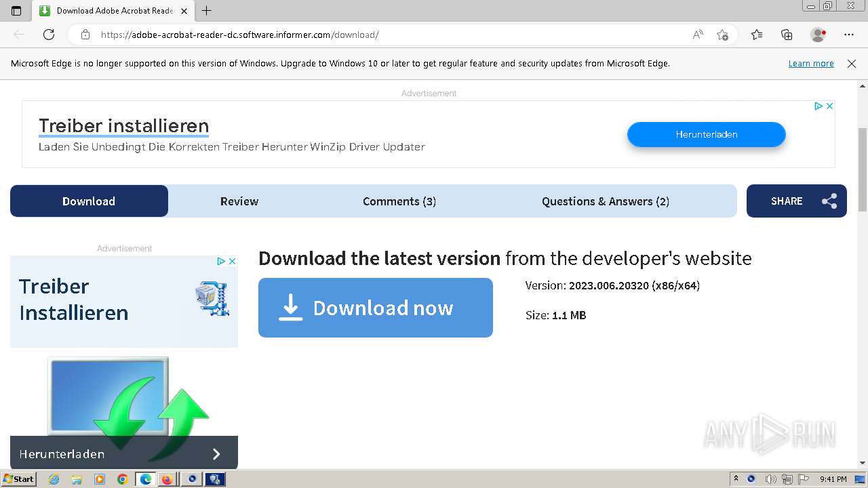Add this page to favorites via the star icon
This screenshot has width=868, height=488.
(722, 35)
